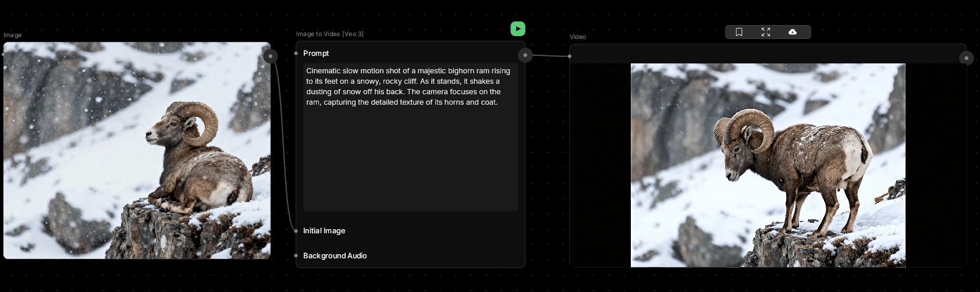Select the resting ram source image thumbnail
The width and height of the screenshot is (980, 292).
137,150
